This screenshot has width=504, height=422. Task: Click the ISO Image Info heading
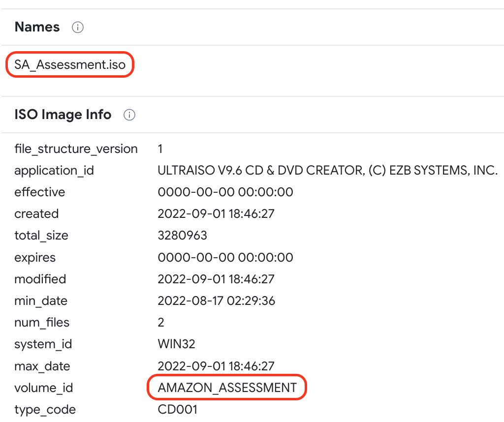(63, 114)
